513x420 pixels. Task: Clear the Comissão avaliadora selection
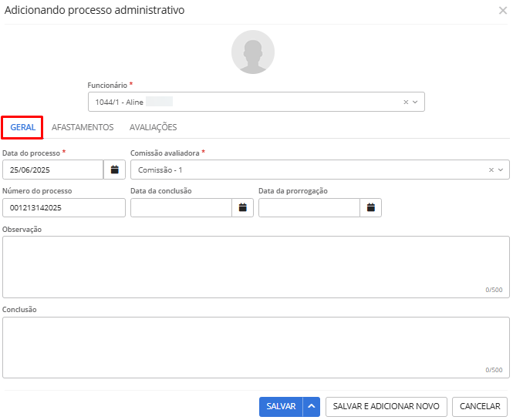[x=491, y=170]
